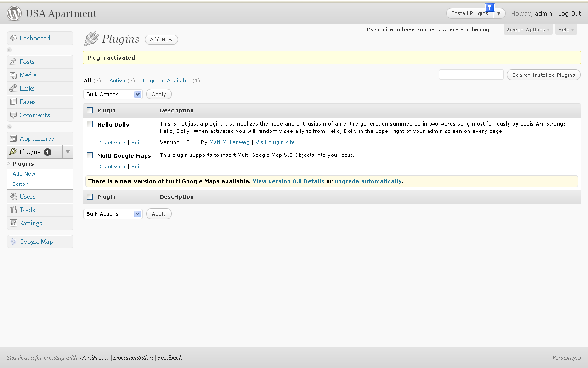The image size is (588, 368).
Task: Toggle the footer select-all checkbox
Action: 90,197
